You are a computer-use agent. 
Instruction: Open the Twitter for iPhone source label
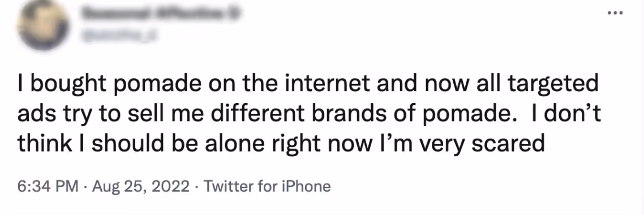point(267,186)
